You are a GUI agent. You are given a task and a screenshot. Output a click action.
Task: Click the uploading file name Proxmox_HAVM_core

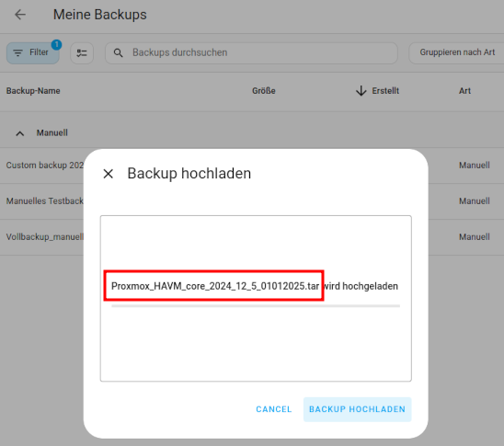coord(215,286)
